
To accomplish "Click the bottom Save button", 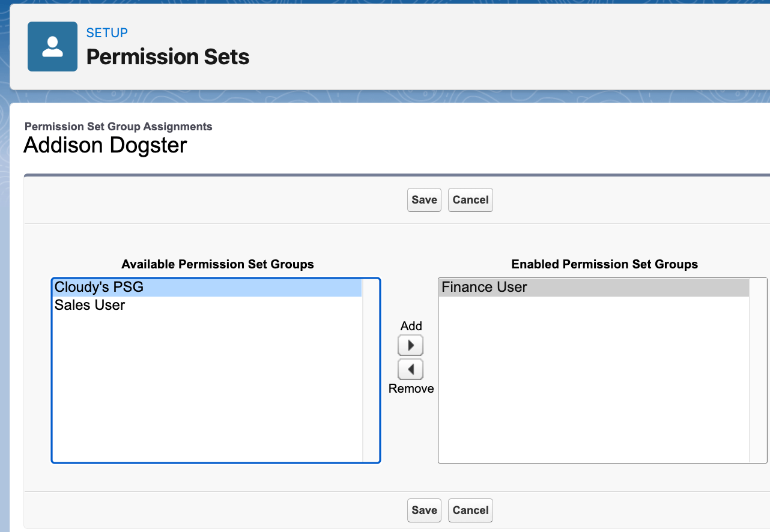I will click(424, 510).
